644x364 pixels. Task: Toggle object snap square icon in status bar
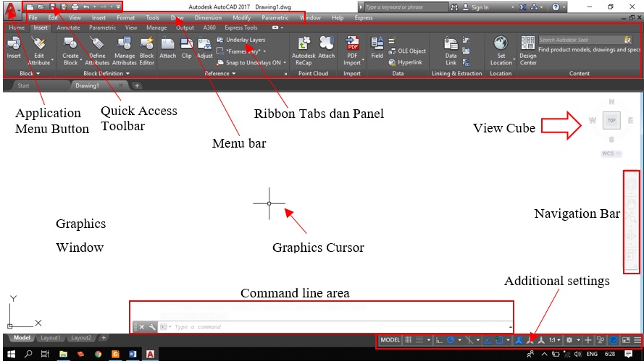point(499,340)
